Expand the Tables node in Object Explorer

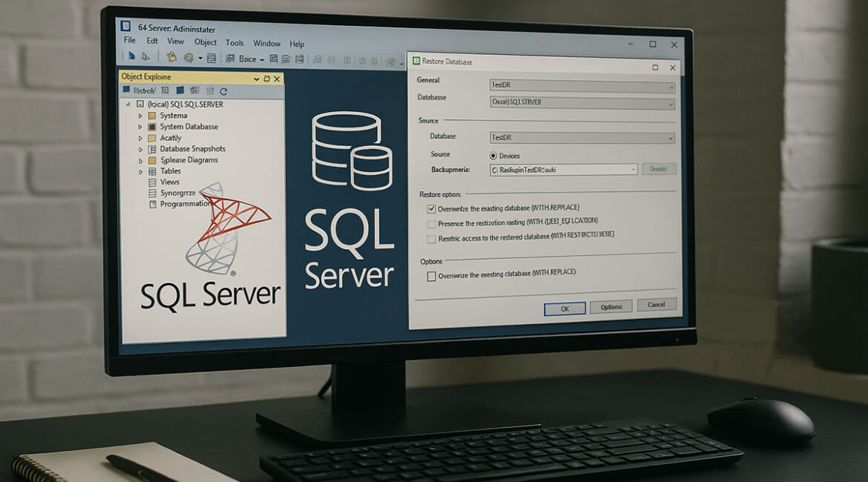pos(140,171)
